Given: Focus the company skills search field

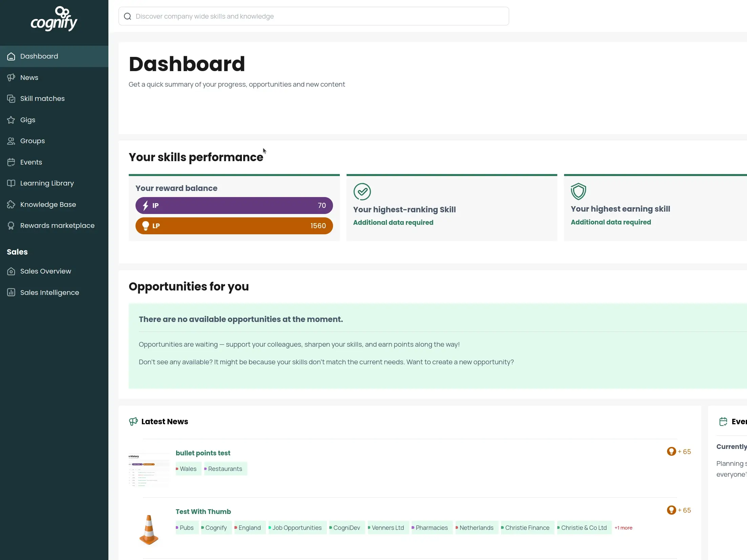Looking at the screenshot, I should tap(318, 16).
